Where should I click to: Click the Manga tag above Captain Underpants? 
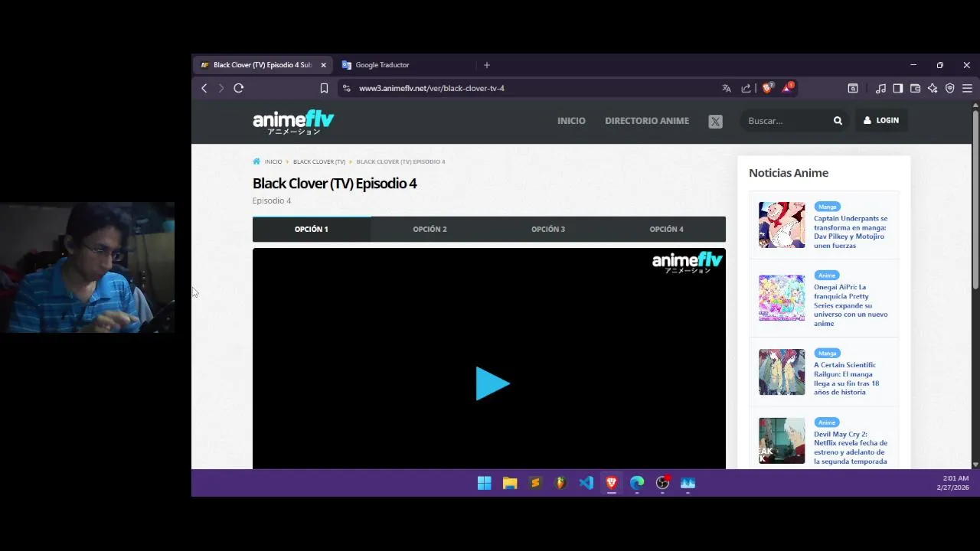click(827, 207)
